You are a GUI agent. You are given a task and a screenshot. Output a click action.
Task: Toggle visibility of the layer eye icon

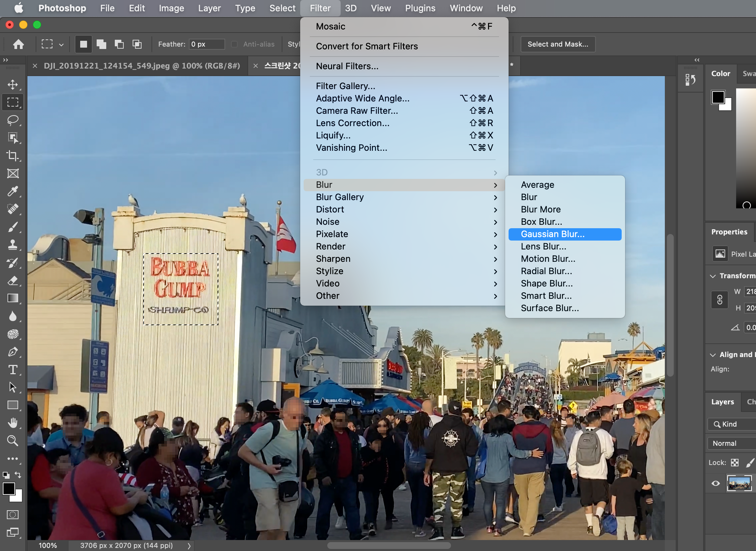click(716, 483)
